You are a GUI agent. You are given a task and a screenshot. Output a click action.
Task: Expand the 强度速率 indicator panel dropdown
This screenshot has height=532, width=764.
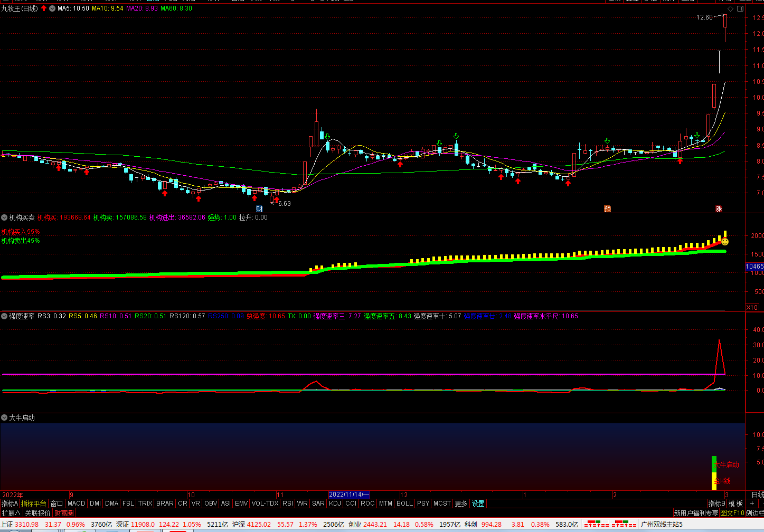click(4, 316)
